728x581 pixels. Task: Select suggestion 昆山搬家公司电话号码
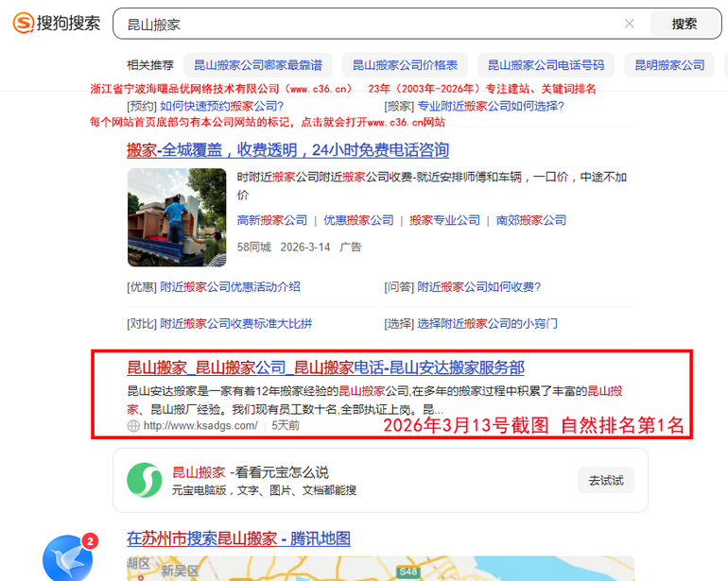[546, 65]
